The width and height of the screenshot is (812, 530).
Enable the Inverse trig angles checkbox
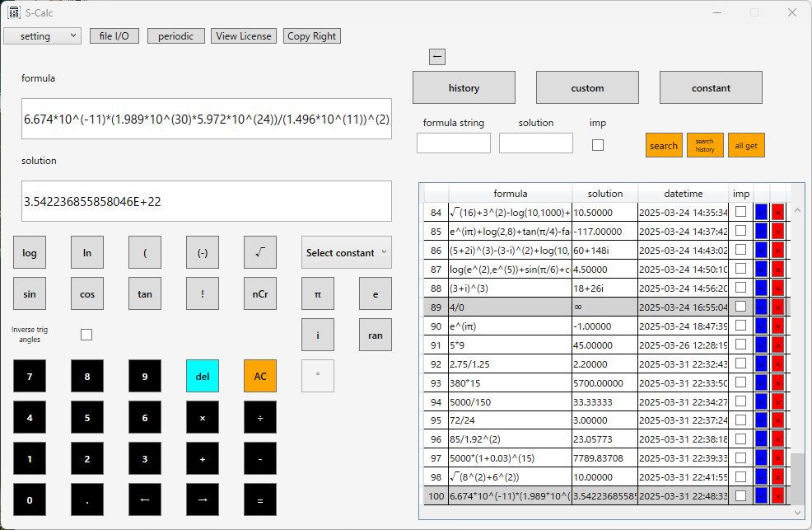tap(86, 335)
